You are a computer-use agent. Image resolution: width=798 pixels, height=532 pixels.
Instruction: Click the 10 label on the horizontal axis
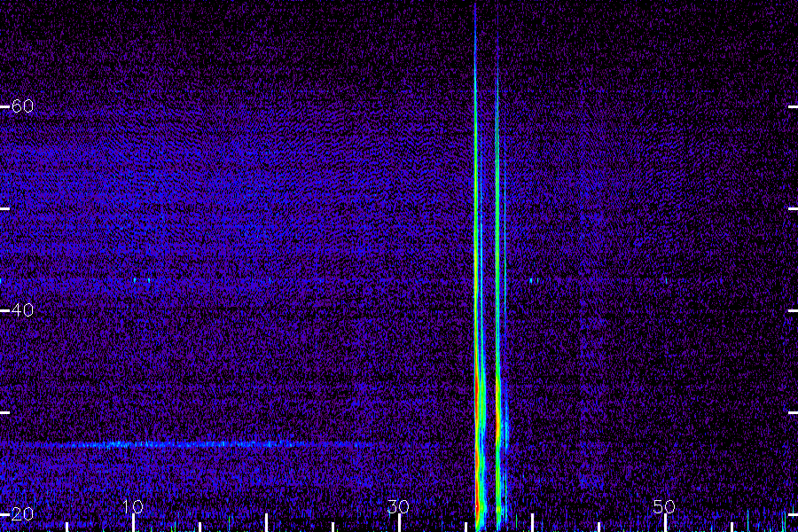pos(133,506)
